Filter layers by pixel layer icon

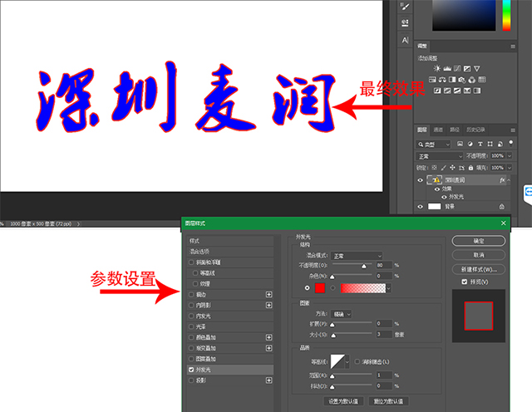point(460,144)
